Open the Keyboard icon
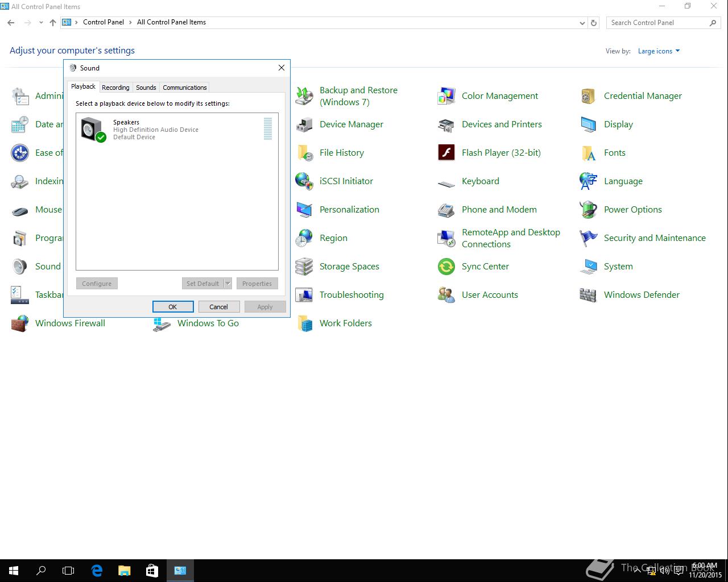The image size is (728, 582). [446, 184]
